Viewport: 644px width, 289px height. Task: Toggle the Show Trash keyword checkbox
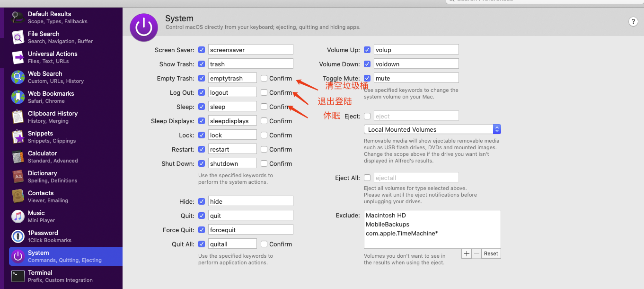tap(202, 64)
